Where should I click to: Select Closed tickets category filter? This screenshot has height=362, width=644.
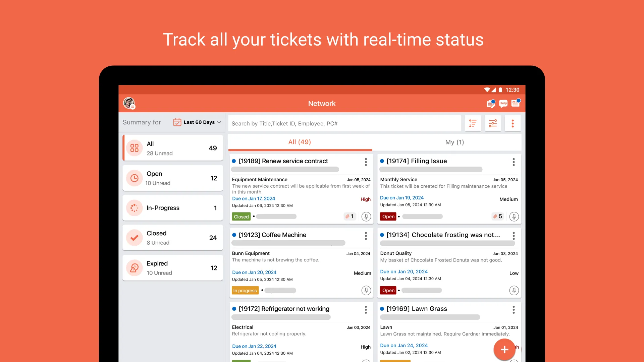pos(172,238)
